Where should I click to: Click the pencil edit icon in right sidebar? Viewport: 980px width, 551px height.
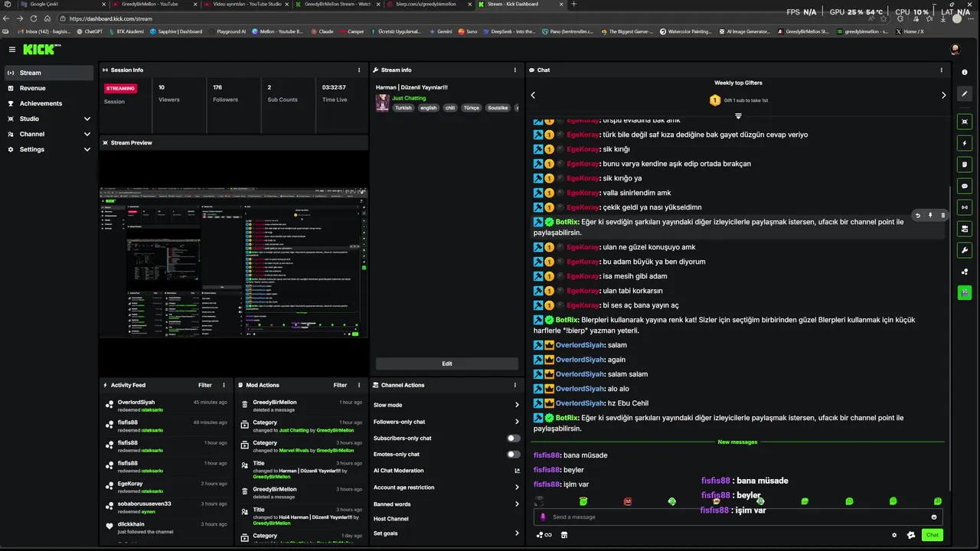tap(965, 94)
